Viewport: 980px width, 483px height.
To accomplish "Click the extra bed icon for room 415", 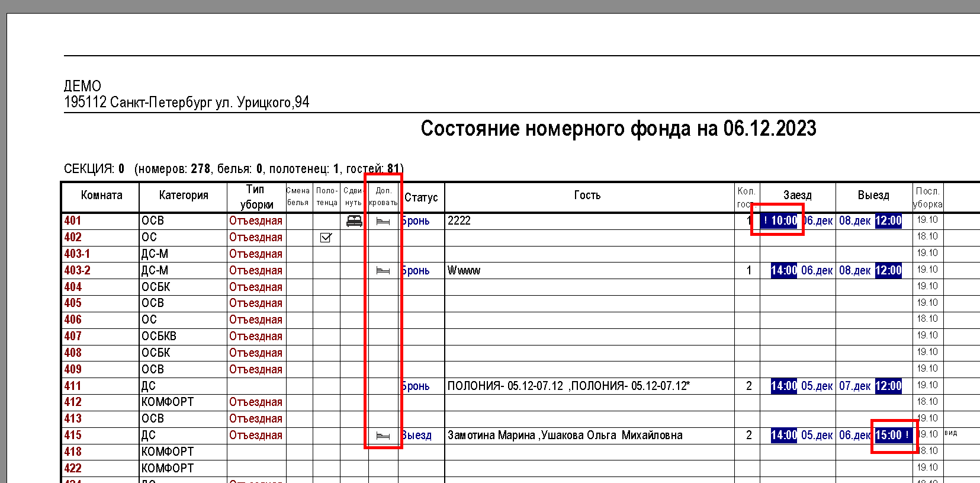I will click(x=383, y=436).
